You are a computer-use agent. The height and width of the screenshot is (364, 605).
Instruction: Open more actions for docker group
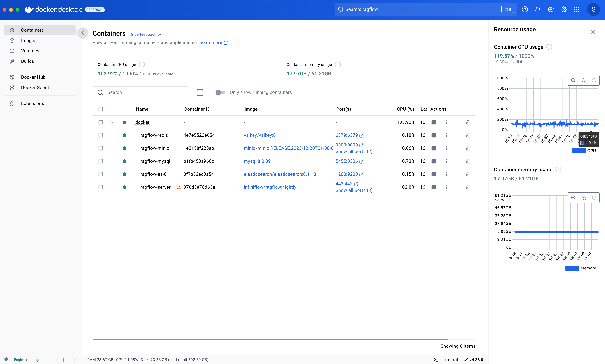(x=446, y=122)
